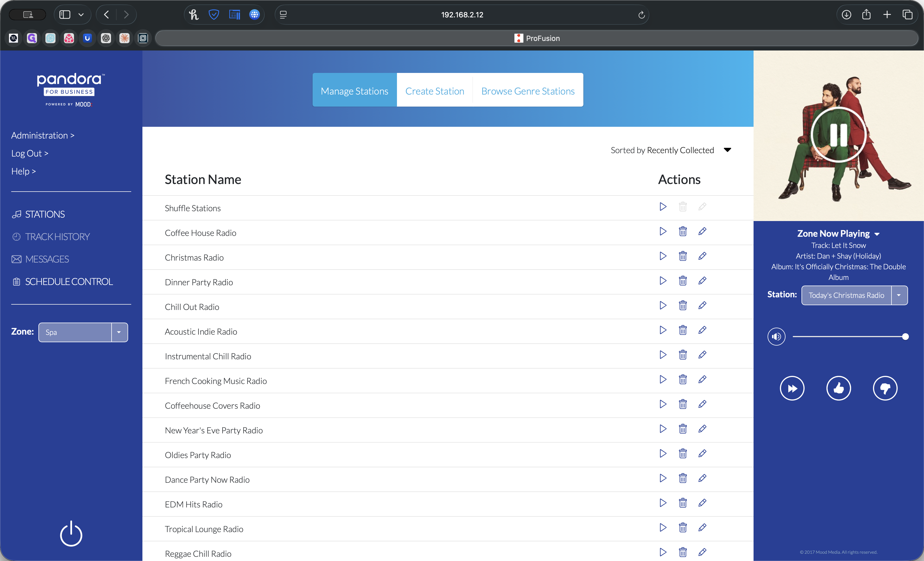Edit Tropical Lounge Radio station
This screenshot has width=924, height=561.
(702, 528)
